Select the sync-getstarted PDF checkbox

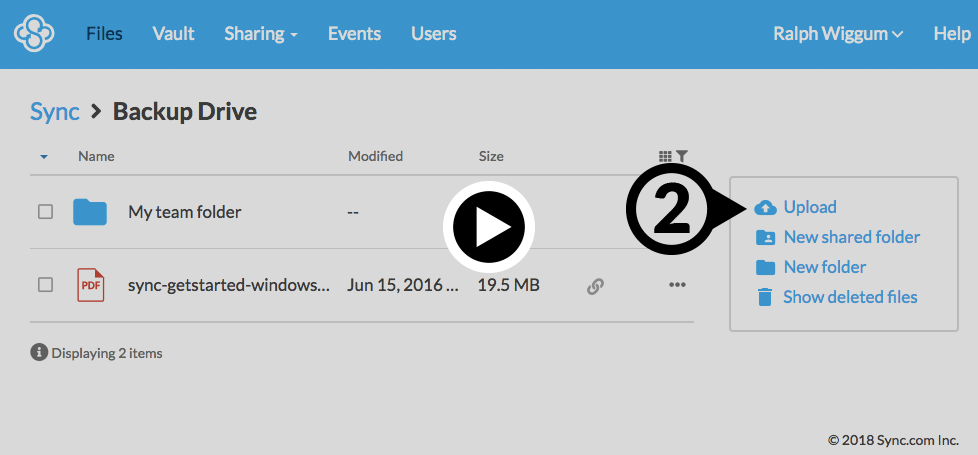[45, 285]
